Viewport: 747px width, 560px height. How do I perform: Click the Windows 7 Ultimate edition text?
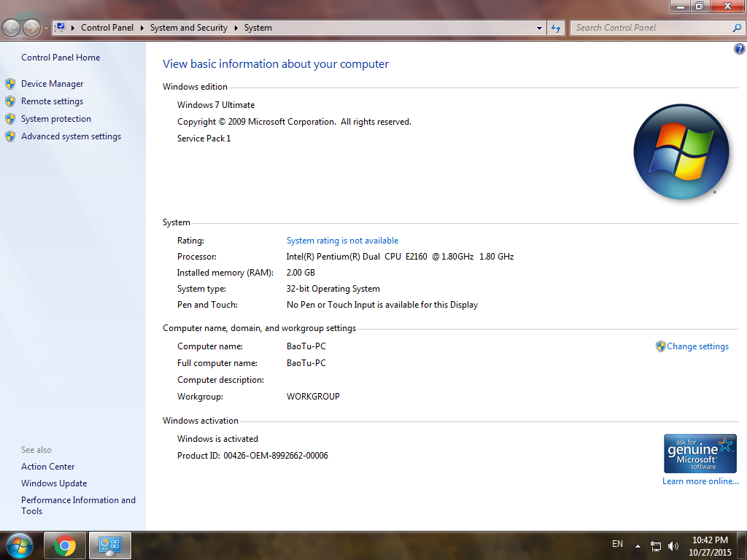(x=216, y=105)
